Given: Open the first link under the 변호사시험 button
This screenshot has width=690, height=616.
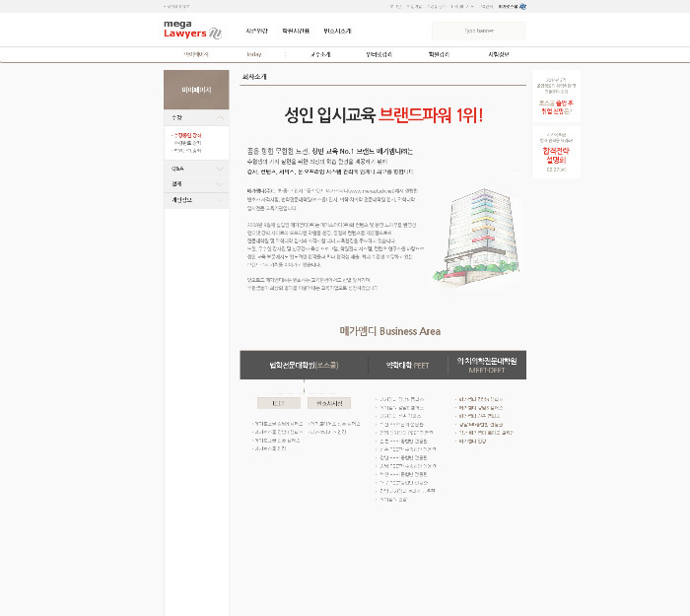Looking at the screenshot, I should click(334, 424).
